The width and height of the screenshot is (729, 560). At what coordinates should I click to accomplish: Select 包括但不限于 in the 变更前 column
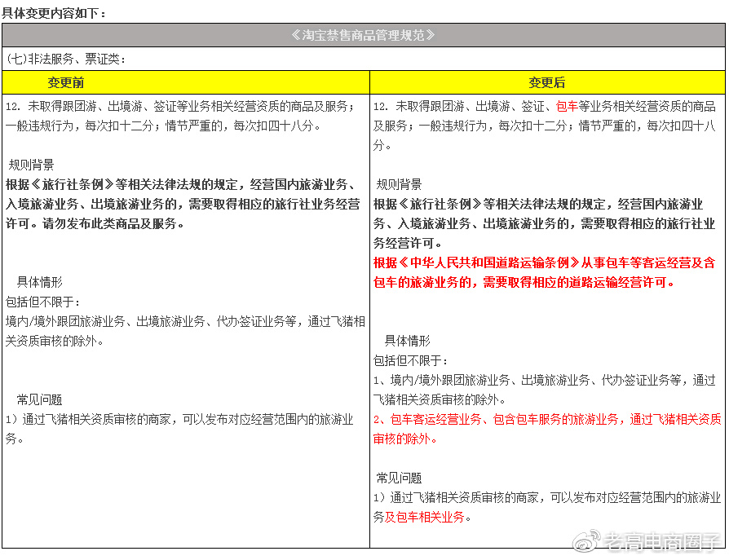(42, 302)
